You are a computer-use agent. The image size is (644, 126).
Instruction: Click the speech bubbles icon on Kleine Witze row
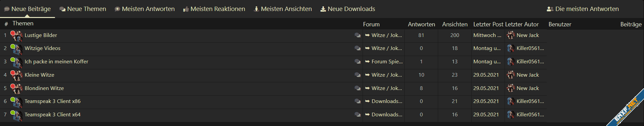(x=358, y=75)
